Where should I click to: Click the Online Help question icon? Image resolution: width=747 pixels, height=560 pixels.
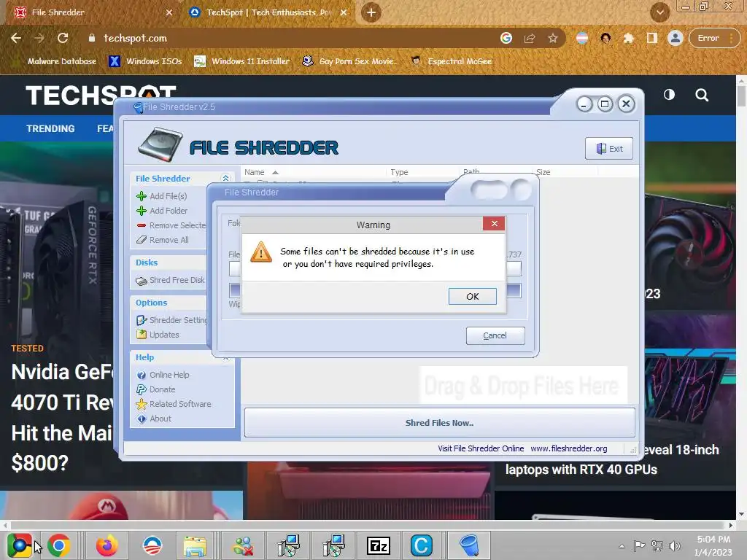coord(142,376)
